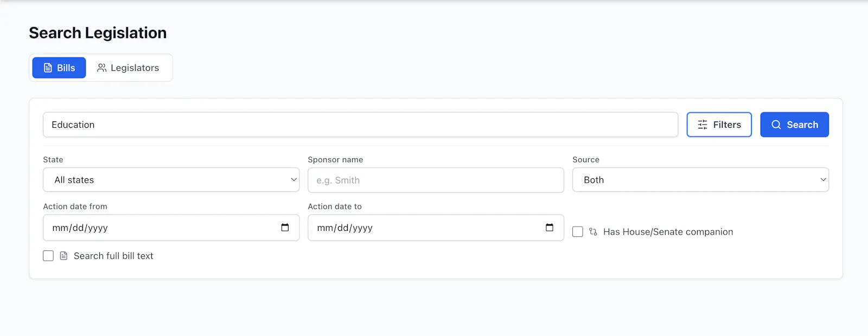
Task: Click the magnifier icon in the Search button
Action: [776, 125]
